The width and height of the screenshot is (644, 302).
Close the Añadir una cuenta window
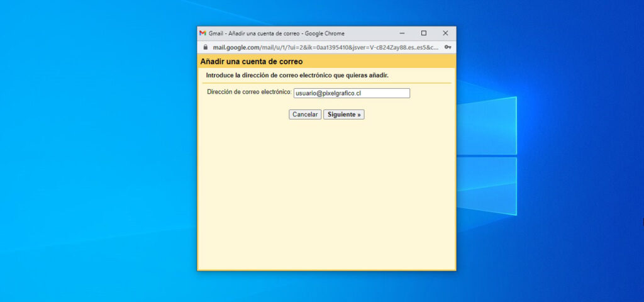click(445, 33)
